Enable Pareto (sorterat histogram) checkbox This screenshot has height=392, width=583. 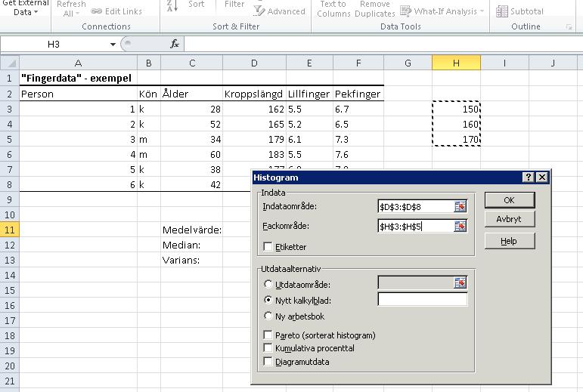click(x=268, y=335)
